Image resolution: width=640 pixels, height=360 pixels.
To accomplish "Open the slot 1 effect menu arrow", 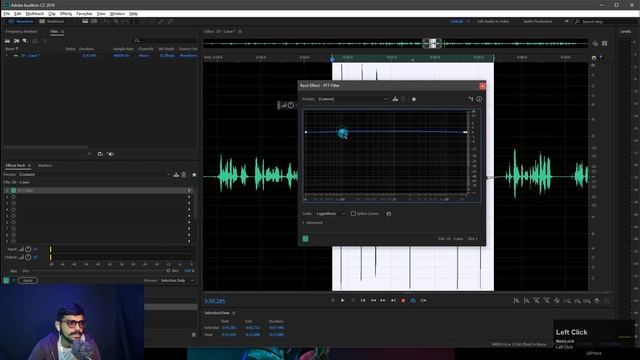I will (189, 190).
